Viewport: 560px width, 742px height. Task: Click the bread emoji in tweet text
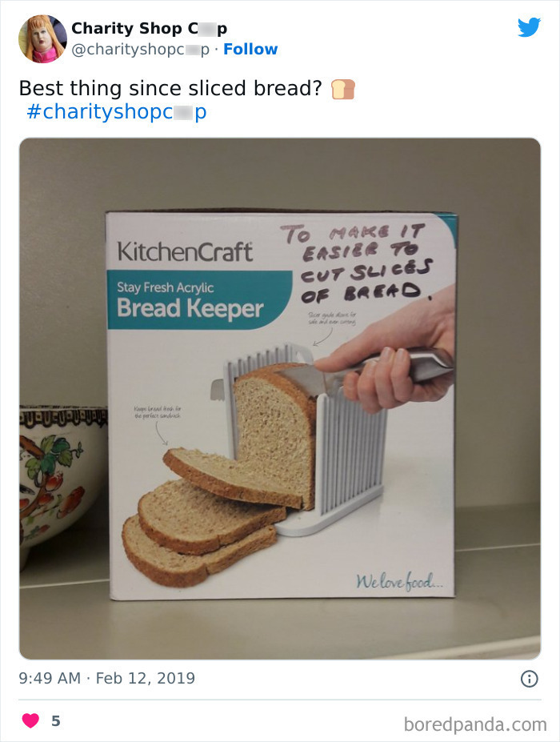(x=343, y=89)
